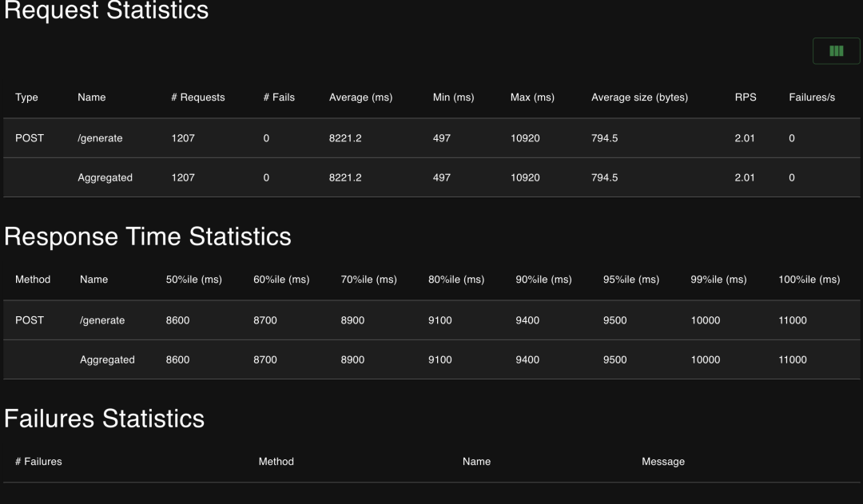Select the 100%ile (ms) column header

[809, 280]
